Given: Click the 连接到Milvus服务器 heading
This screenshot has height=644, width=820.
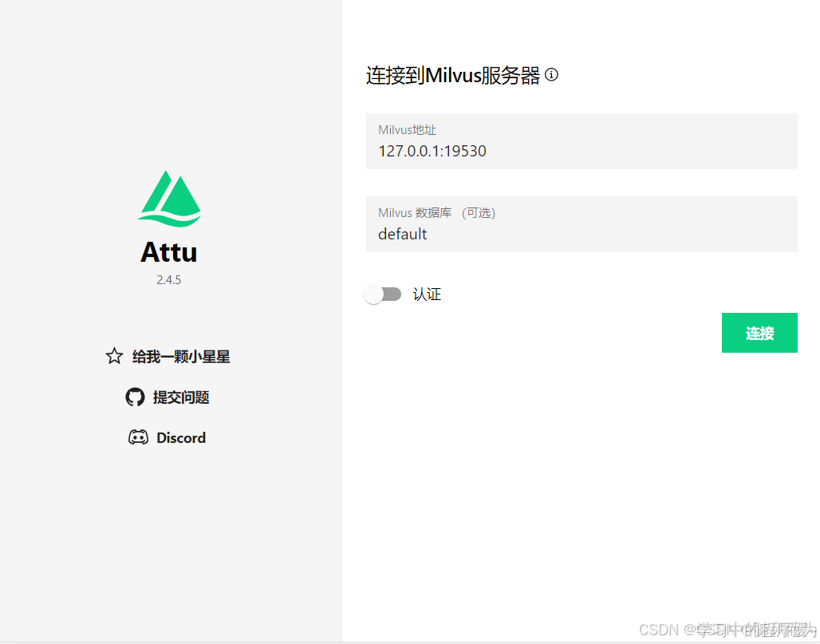Looking at the screenshot, I should coord(453,75).
